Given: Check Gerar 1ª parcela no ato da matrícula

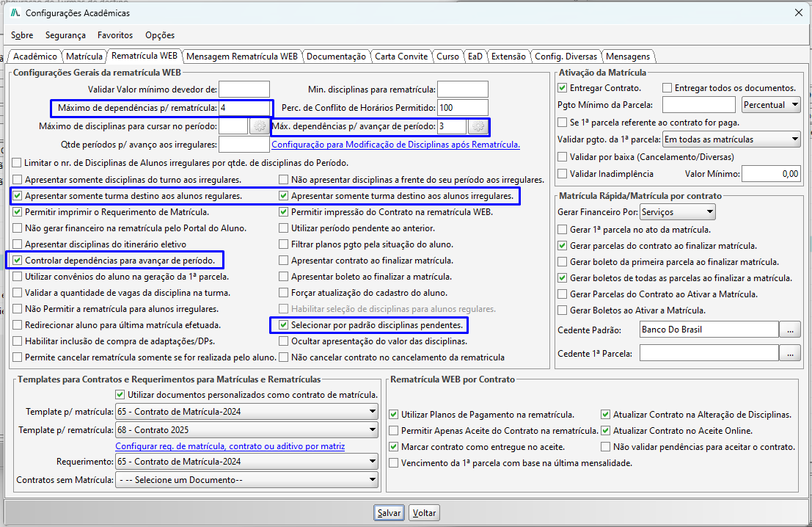Looking at the screenshot, I should click(562, 230).
